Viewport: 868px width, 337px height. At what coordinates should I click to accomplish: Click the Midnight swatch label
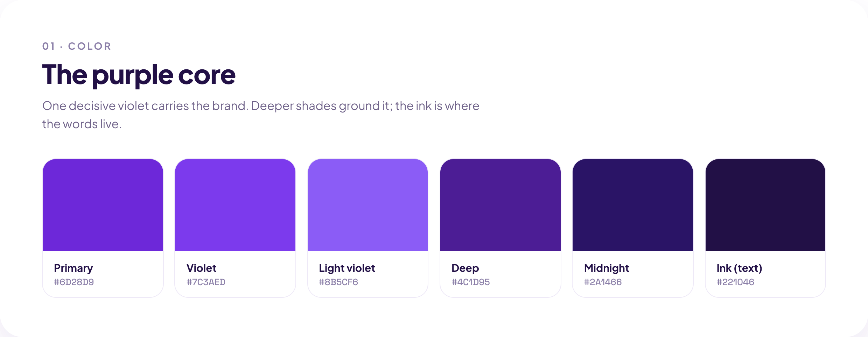point(607,268)
